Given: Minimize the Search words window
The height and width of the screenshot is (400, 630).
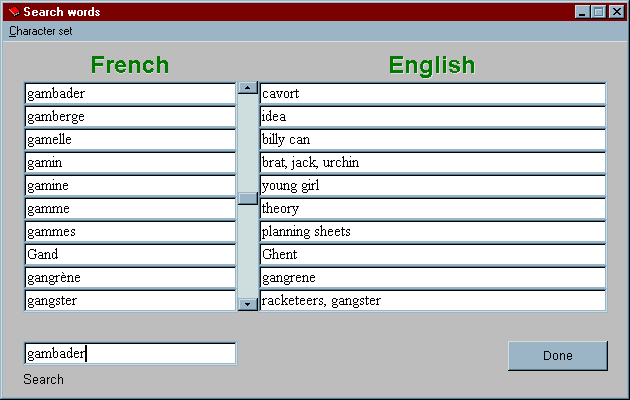Looking at the screenshot, I should pos(583,12).
